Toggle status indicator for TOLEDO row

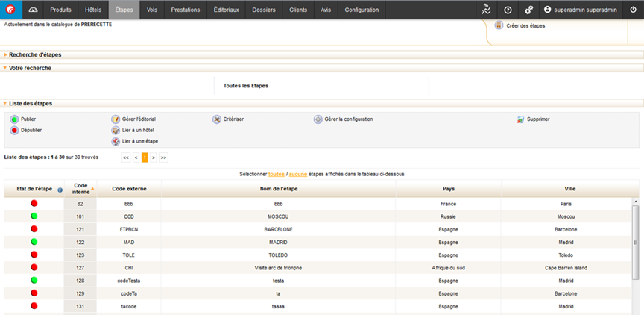pyautogui.click(x=34, y=255)
